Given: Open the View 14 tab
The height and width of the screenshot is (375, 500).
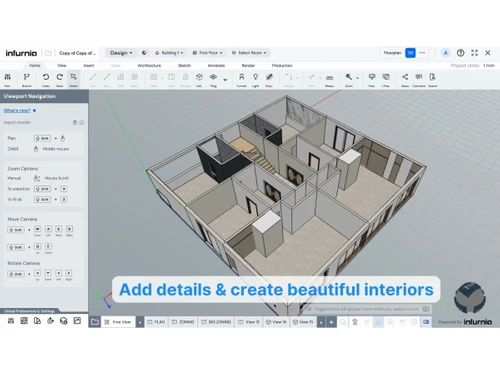Looking at the screenshot, I should click(x=276, y=322).
